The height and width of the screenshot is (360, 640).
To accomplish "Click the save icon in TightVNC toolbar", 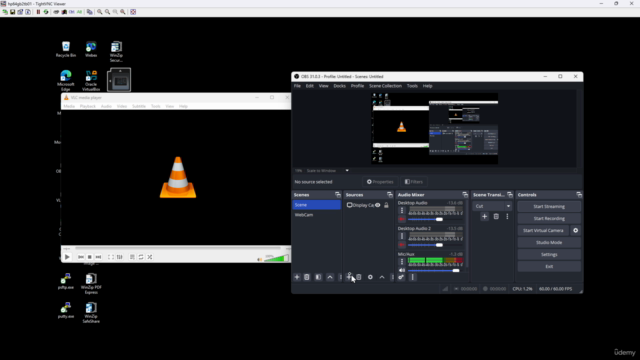I will point(13,12).
